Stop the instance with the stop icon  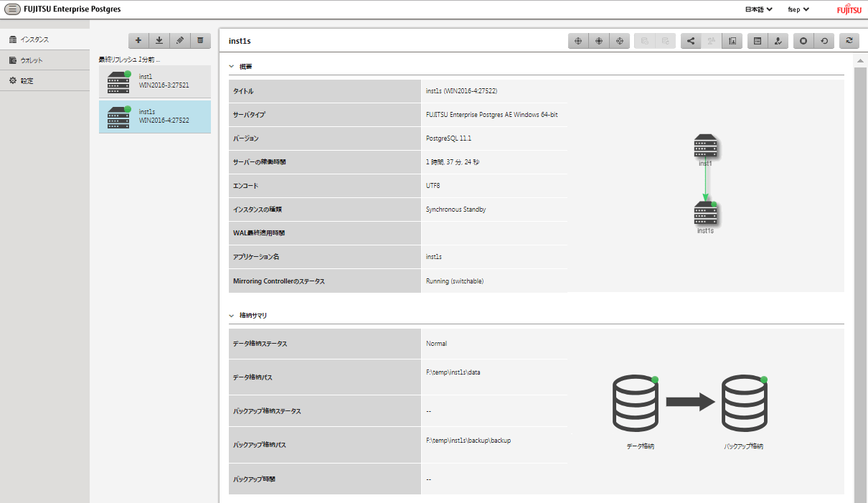[x=803, y=41]
